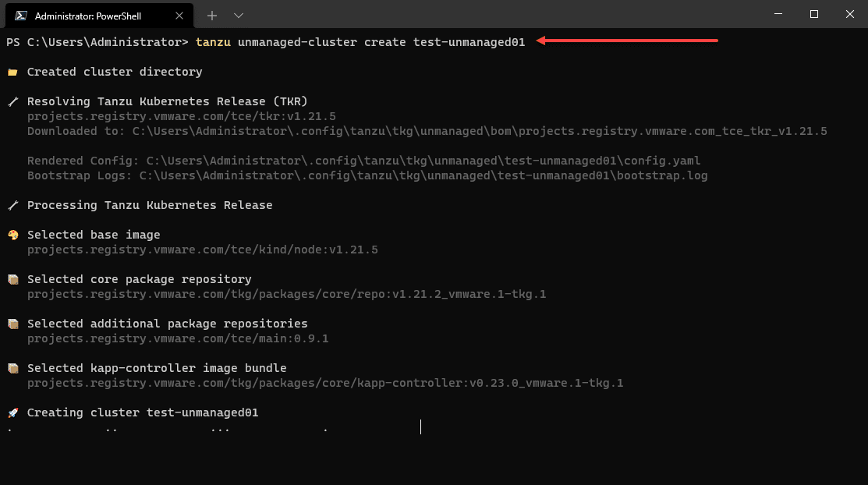868x485 pixels.
Task: Minimize the terminal window
Action: 778,14
